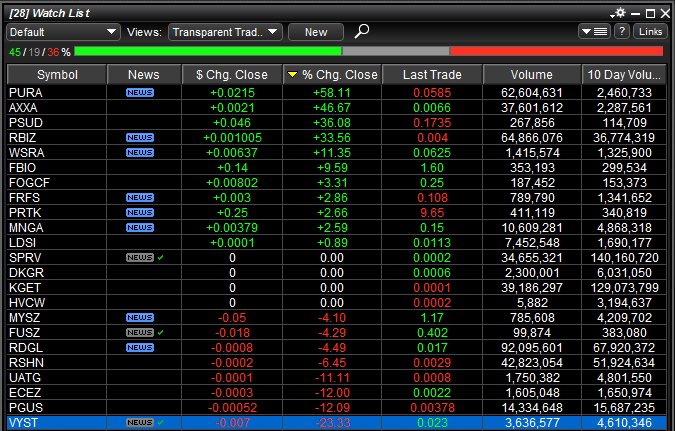The width and height of the screenshot is (675, 431).
Task: Open FRFS news badge
Action: pyautogui.click(x=140, y=197)
